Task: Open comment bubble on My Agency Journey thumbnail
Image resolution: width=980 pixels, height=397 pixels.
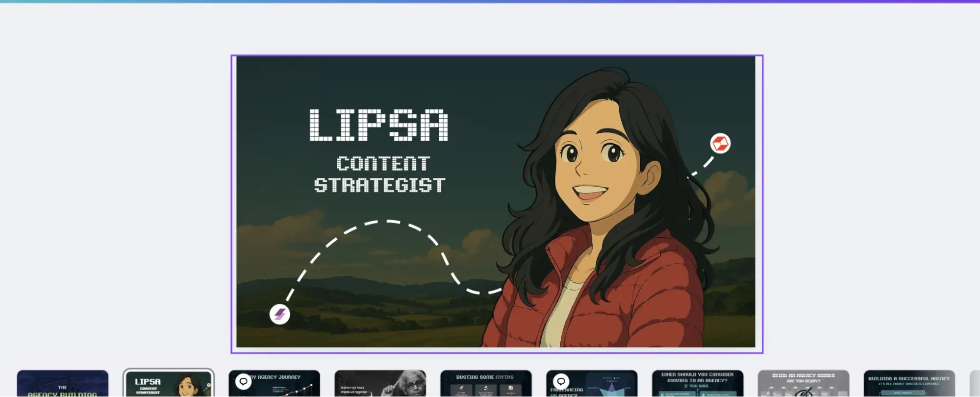Action: pyautogui.click(x=243, y=381)
